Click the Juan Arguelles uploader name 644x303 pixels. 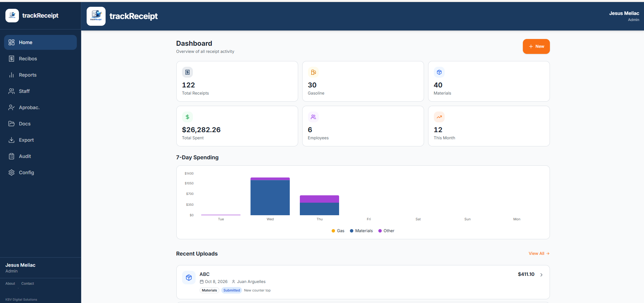[251, 282]
